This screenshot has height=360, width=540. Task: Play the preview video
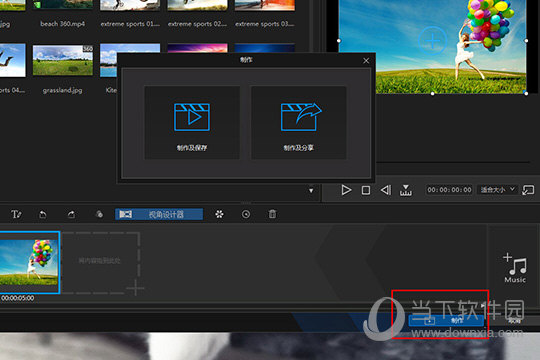[346, 190]
